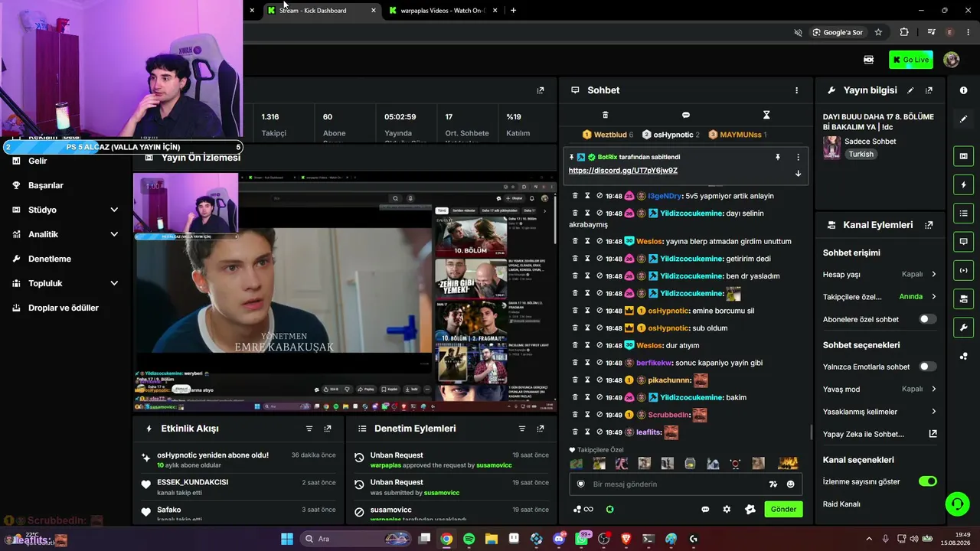The image size is (980, 551).
Task: Disable İzlenme sayısını göster switch
Action: point(927,481)
